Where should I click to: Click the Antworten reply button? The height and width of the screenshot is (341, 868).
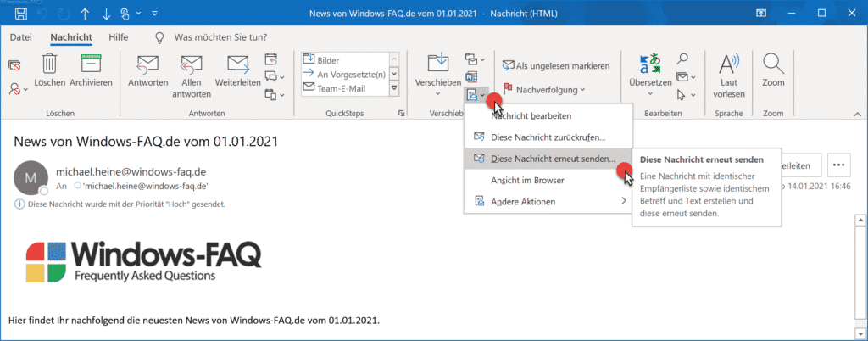pyautogui.click(x=147, y=71)
